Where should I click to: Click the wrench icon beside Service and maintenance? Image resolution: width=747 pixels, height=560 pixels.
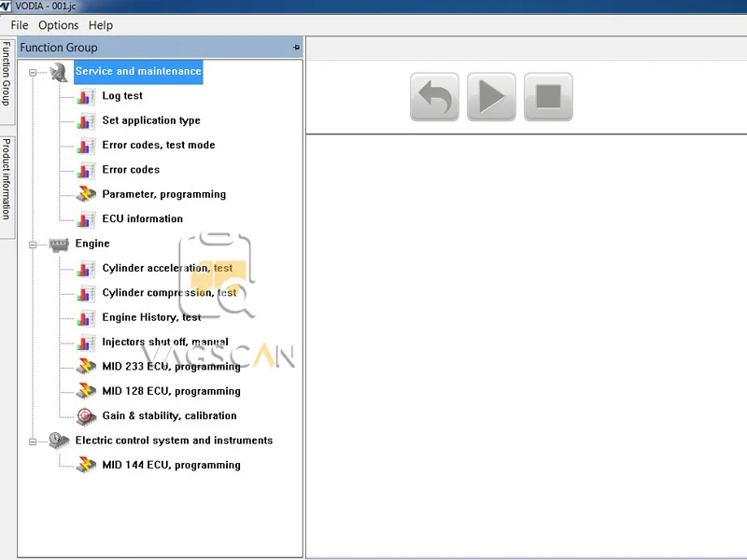pos(59,73)
